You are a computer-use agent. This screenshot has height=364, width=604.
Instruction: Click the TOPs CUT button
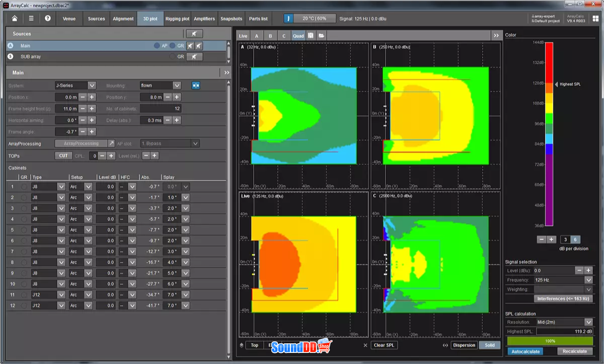tap(63, 156)
